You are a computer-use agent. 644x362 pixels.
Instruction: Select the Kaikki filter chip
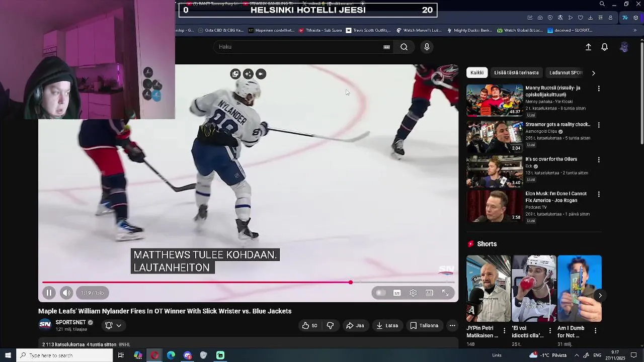tap(477, 72)
